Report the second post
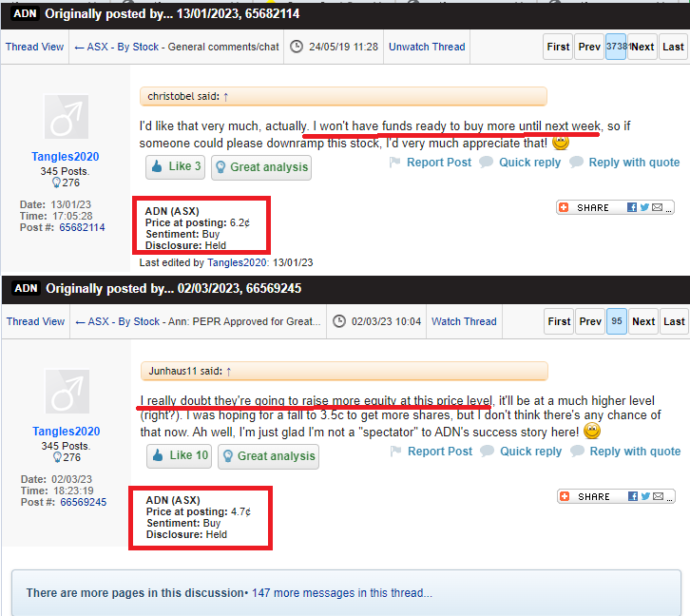 (440, 452)
